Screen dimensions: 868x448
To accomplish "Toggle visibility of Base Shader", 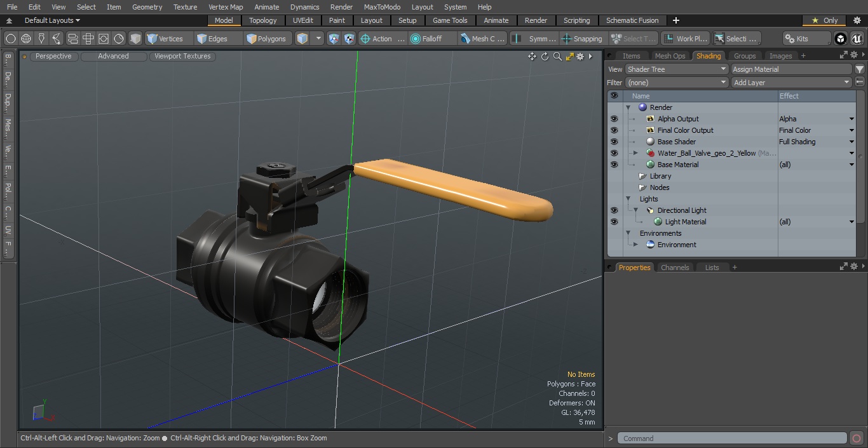I will tap(614, 142).
